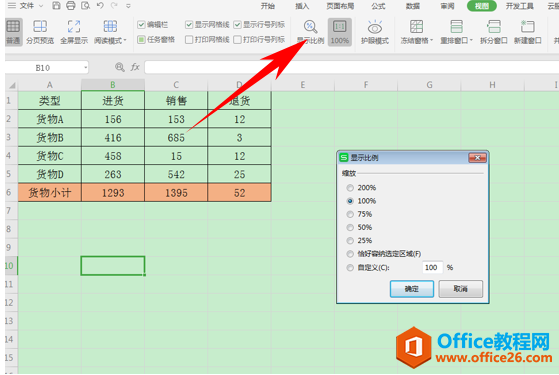Open the quick access toolbar customize arrow
559x375 pixels.
click(128, 6)
